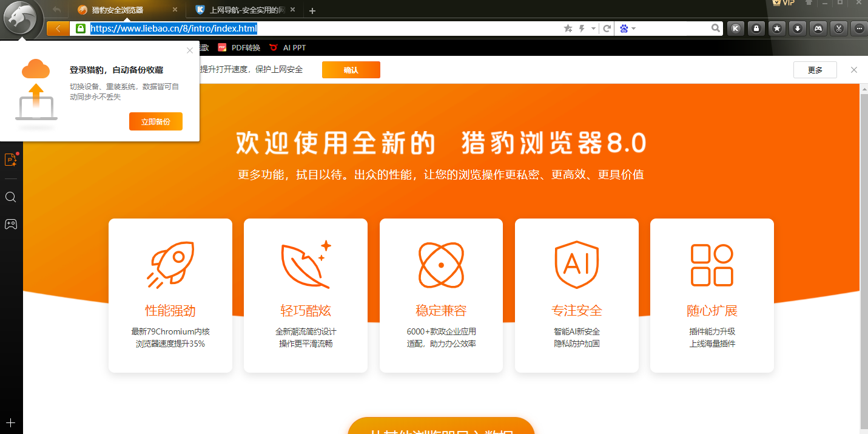This screenshot has width=868, height=434.
Task: Open the PDF转换 bookmark
Action: (239, 47)
